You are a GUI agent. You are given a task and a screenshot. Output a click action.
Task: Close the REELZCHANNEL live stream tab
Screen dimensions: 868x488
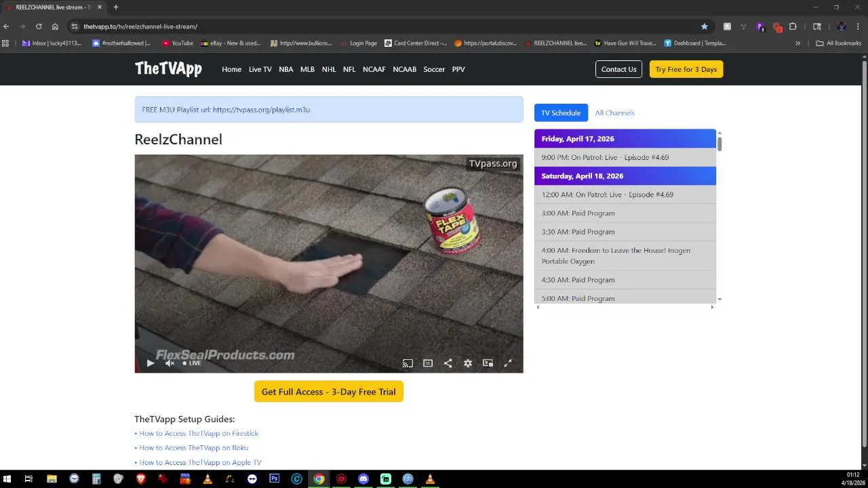pos(100,7)
